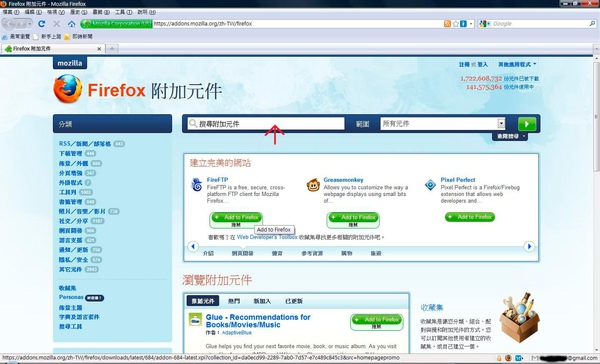Click Add to Firefox for Greasemonkey
The image size is (600, 364).
click(x=353, y=217)
